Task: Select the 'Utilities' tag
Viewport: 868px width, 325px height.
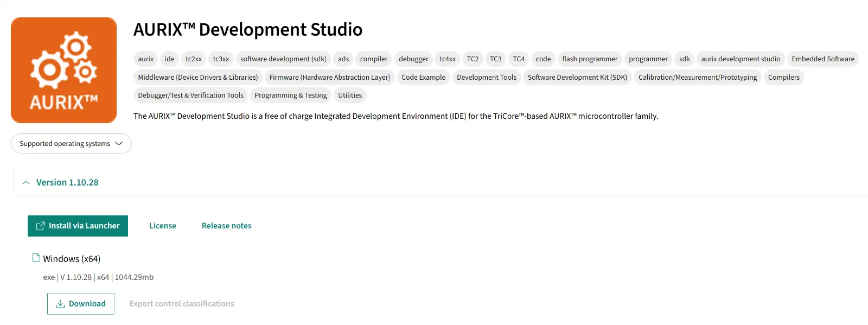Action: point(350,95)
